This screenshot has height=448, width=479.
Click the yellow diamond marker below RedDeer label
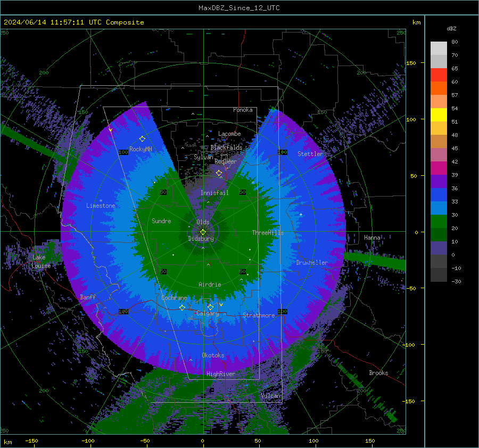(219, 173)
